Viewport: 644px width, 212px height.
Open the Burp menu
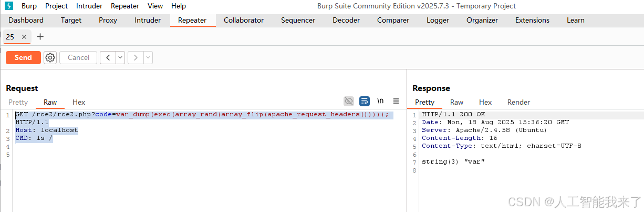29,6
